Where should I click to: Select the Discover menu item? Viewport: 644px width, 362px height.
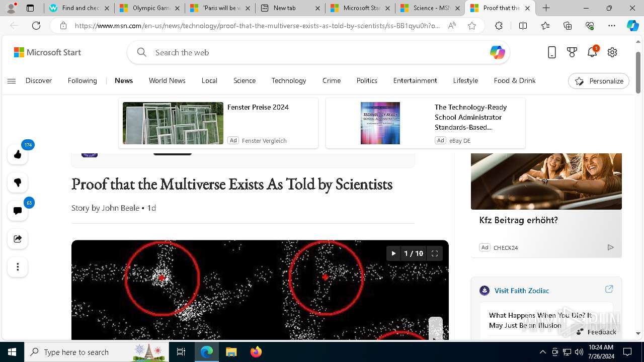(x=39, y=80)
